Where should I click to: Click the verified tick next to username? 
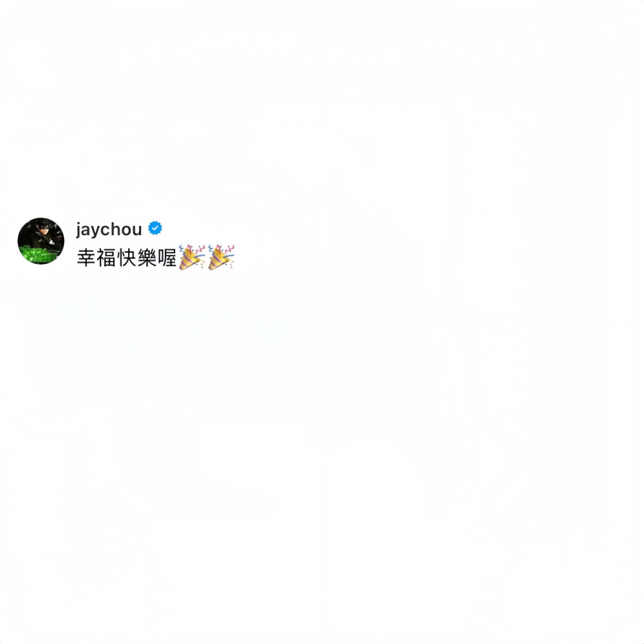(155, 228)
